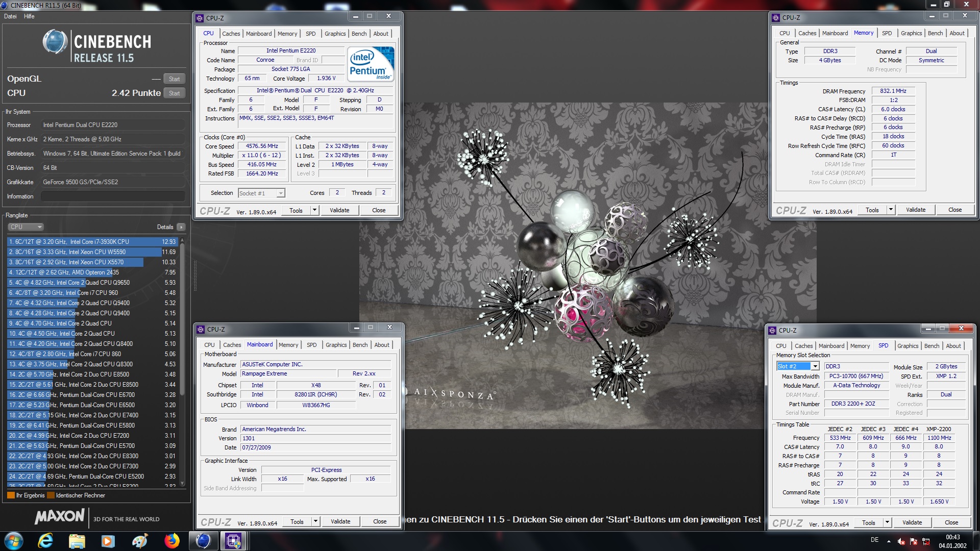Image resolution: width=980 pixels, height=551 pixels.
Task: Select ranking row Core 2 Quad Q9650
Action: point(92,283)
